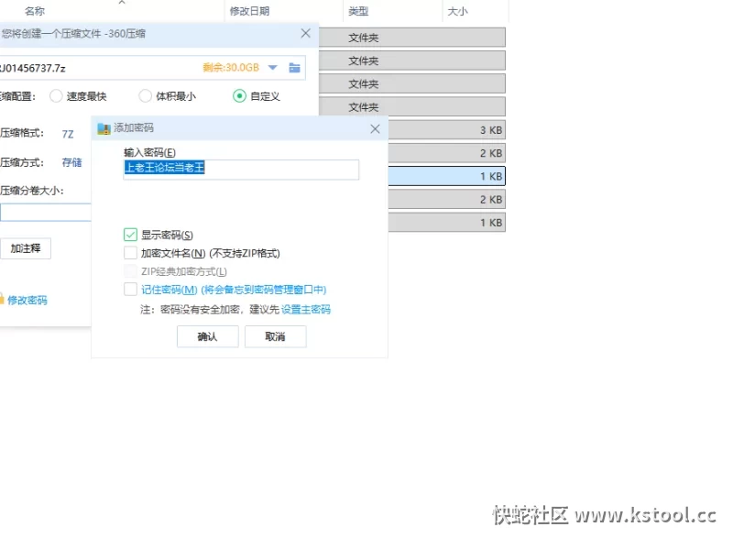Close the 添加密码 dialog

point(375,128)
